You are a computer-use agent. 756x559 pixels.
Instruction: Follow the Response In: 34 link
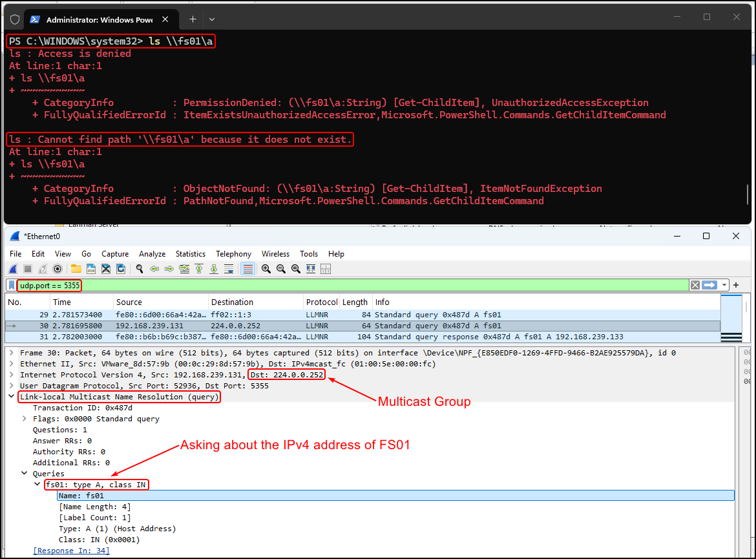click(x=71, y=551)
